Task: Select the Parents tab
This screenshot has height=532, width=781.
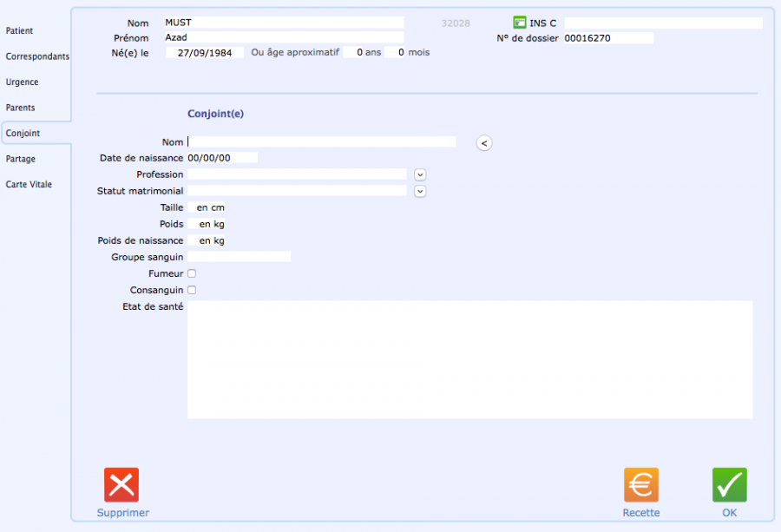Action: point(21,108)
